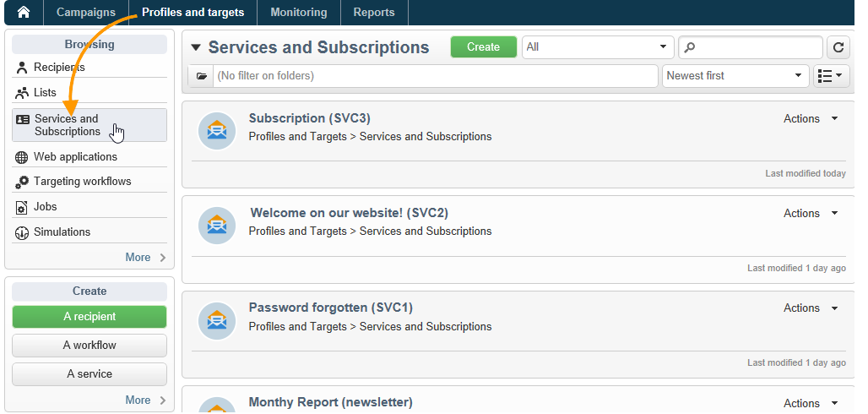Screen dimensions: 868x414
Task: Expand Actions for Password forgotten (SVC1)
Action: [x=811, y=308]
